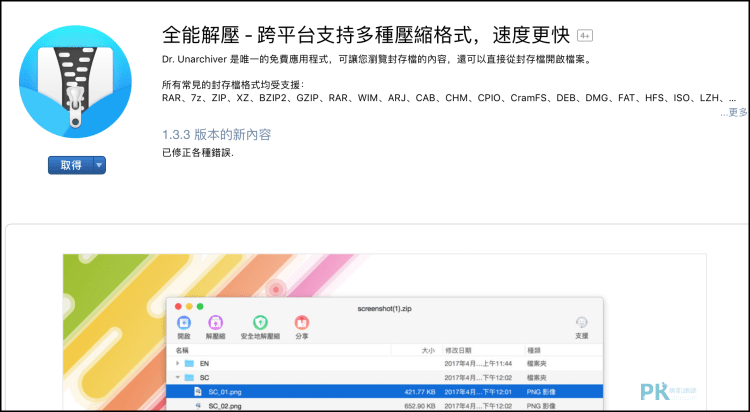Select the EN folder row
Image resolution: width=750 pixels, height=412 pixels.
[x=385, y=364]
